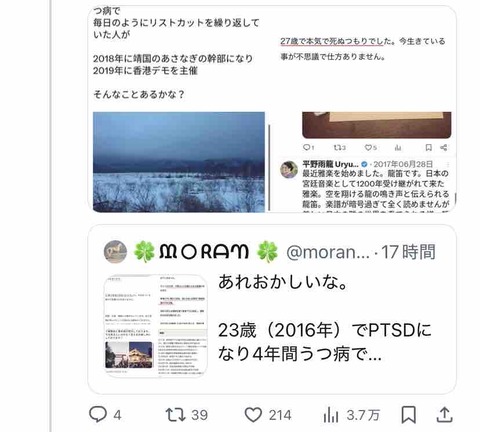Open the MORAM profile avatar in quoted post
Viewport: 480px width, 432px height.
(115, 252)
